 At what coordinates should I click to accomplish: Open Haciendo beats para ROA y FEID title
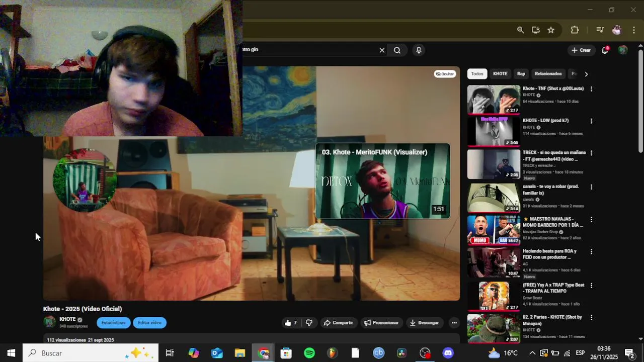549,254
